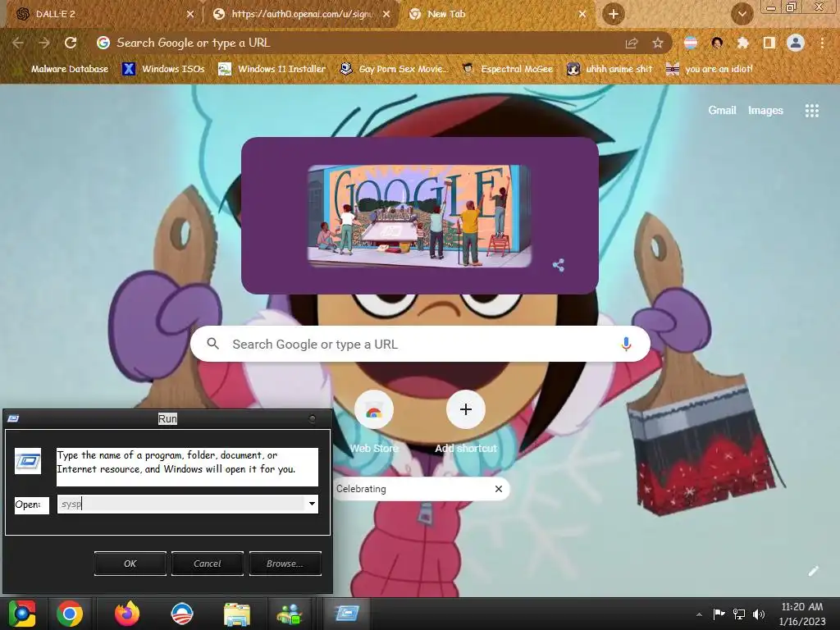Open the avatar face extension icon

(717, 43)
